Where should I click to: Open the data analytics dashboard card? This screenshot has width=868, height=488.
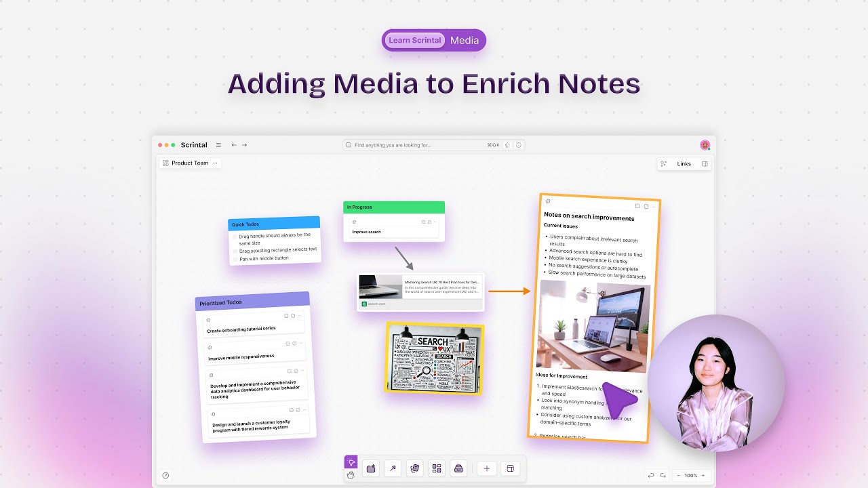pos(257,384)
